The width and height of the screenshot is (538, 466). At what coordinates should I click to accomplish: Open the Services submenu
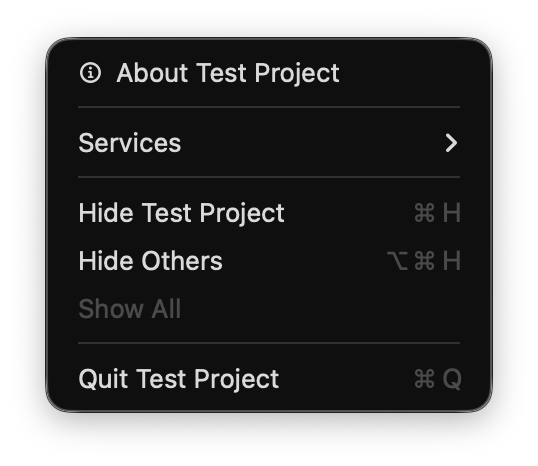click(269, 143)
